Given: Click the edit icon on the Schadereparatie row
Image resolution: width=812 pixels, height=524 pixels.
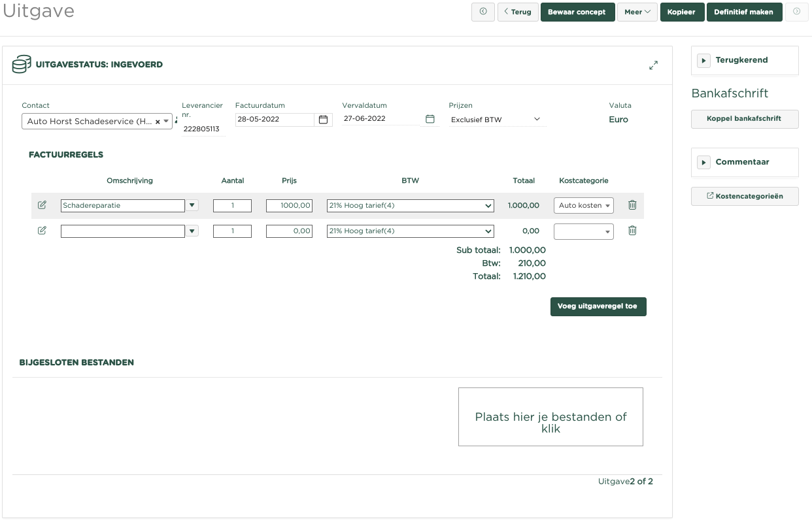Looking at the screenshot, I should coord(42,205).
